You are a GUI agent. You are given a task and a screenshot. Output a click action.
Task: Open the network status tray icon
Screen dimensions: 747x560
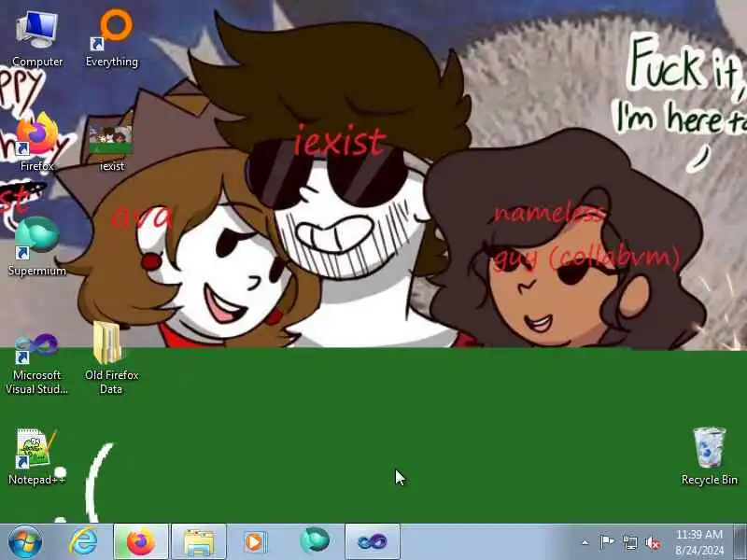pos(629,542)
